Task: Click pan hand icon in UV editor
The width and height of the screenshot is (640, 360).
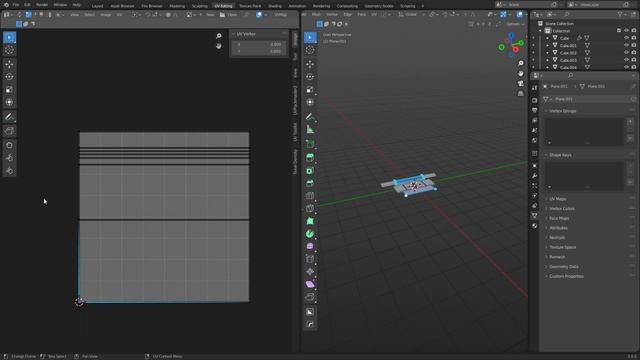Action: [x=219, y=46]
